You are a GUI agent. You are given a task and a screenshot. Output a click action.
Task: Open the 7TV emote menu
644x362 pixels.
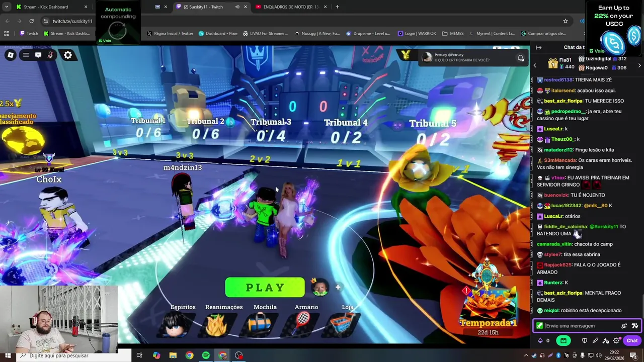pyautogui.click(x=635, y=326)
